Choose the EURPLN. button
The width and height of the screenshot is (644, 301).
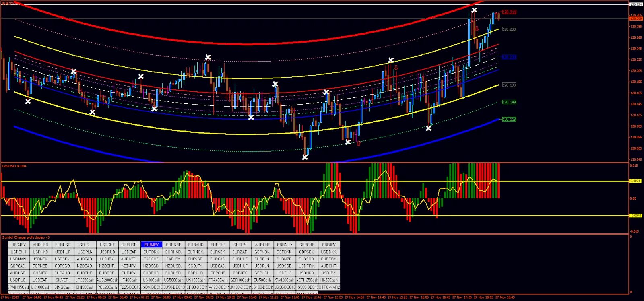pyautogui.click(x=262, y=259)
